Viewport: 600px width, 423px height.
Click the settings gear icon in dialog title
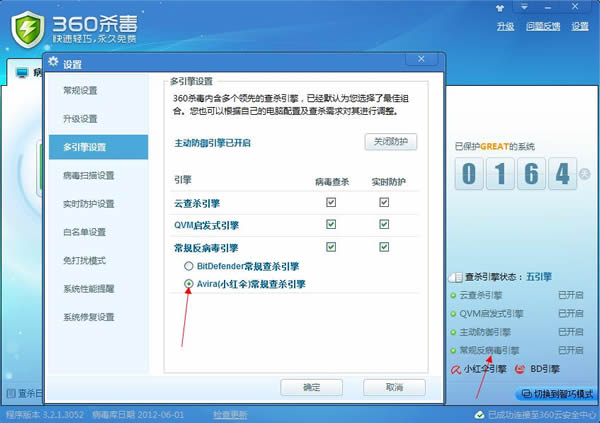click(x=54, y=64)
